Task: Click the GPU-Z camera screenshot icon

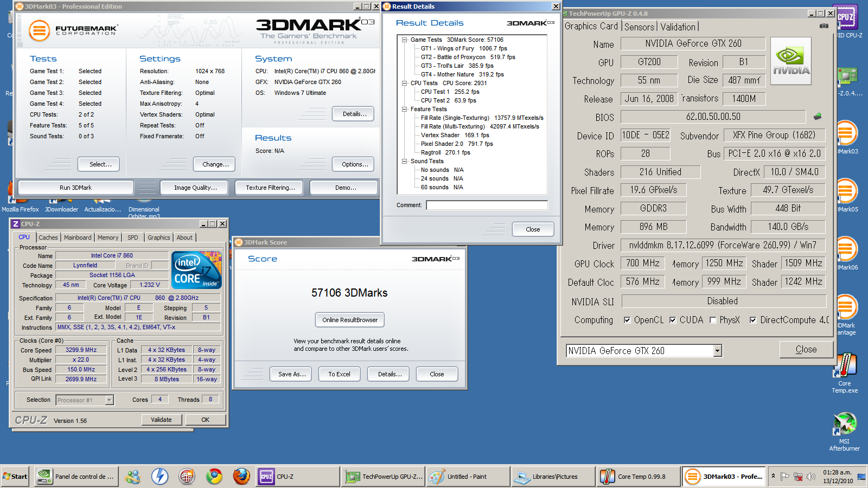Action: tap(824, 25)
